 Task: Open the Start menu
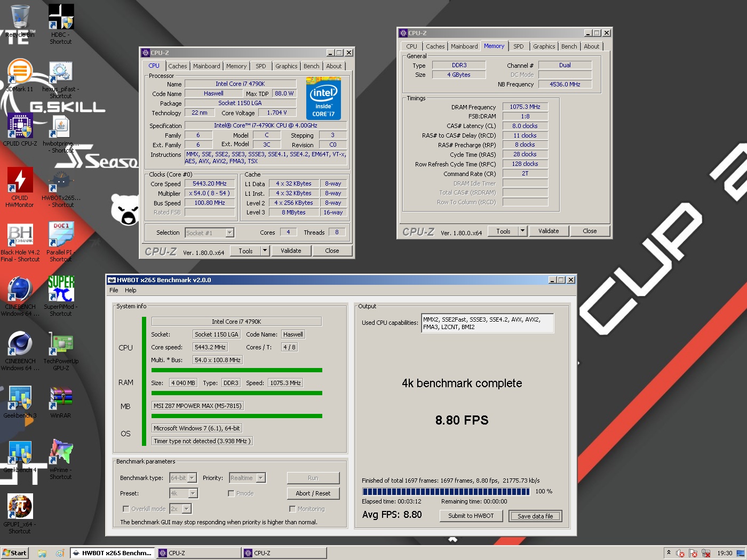14,553
